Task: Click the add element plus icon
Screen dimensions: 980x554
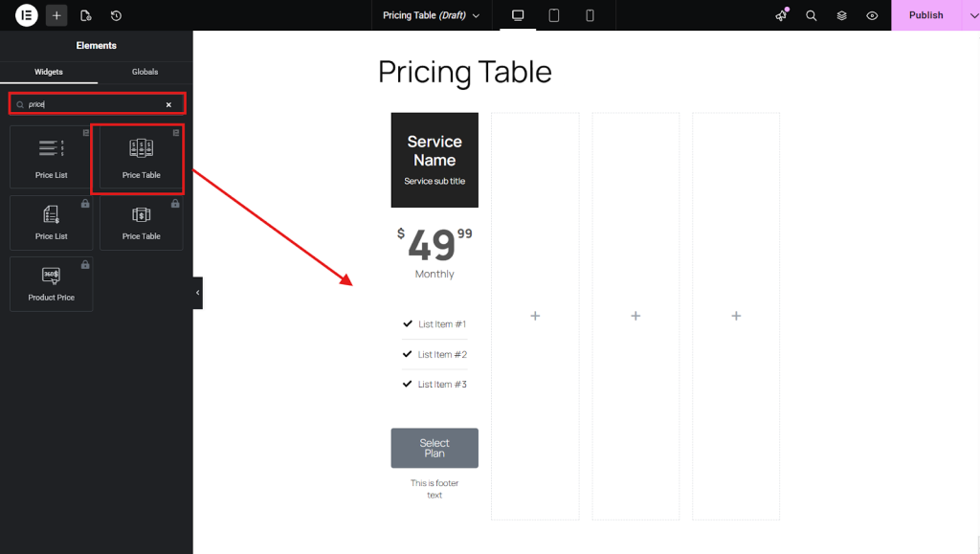Action: [56, 15]
